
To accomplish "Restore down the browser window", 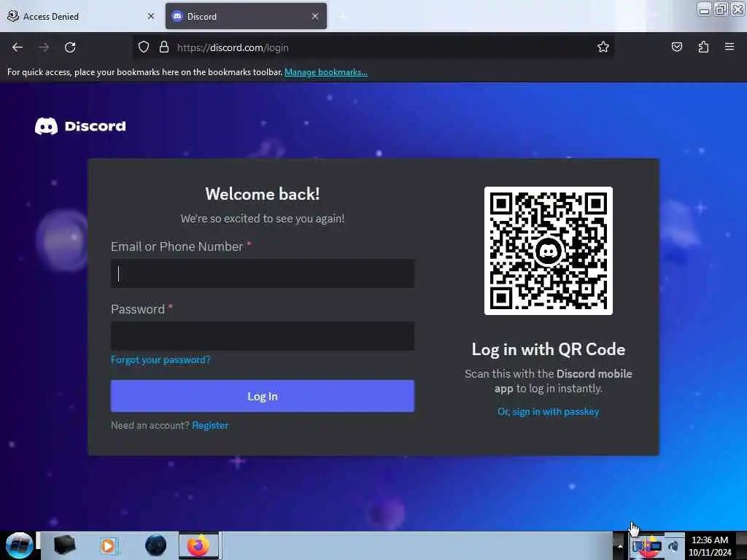I will pos(721,9).
